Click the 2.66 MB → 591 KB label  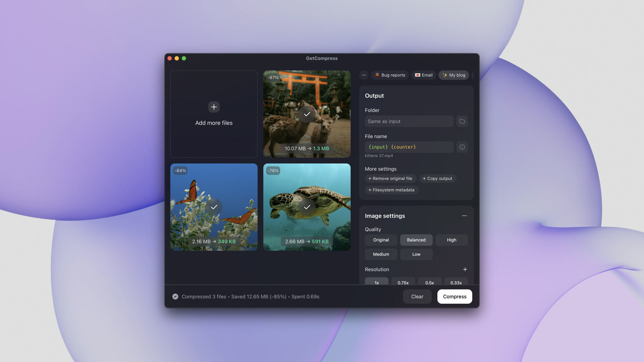pos(307,241)
